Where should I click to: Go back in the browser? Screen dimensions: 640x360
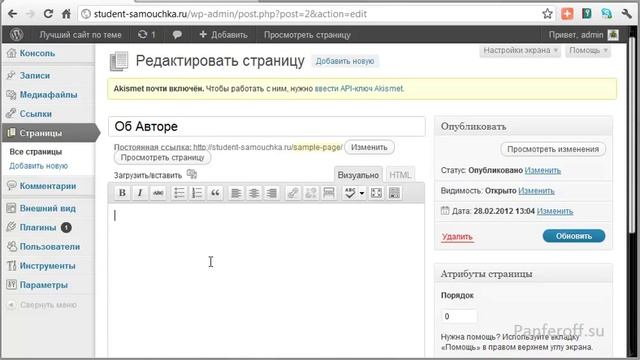(12, 14)
